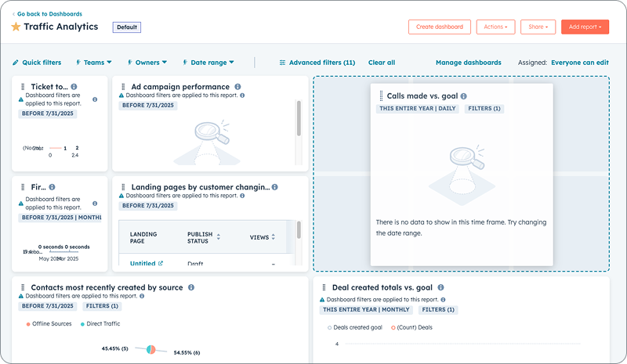Click the info icon beside Ad campaign performance
The height and width of the screenshot is (364, 627).
click(237, 87)
